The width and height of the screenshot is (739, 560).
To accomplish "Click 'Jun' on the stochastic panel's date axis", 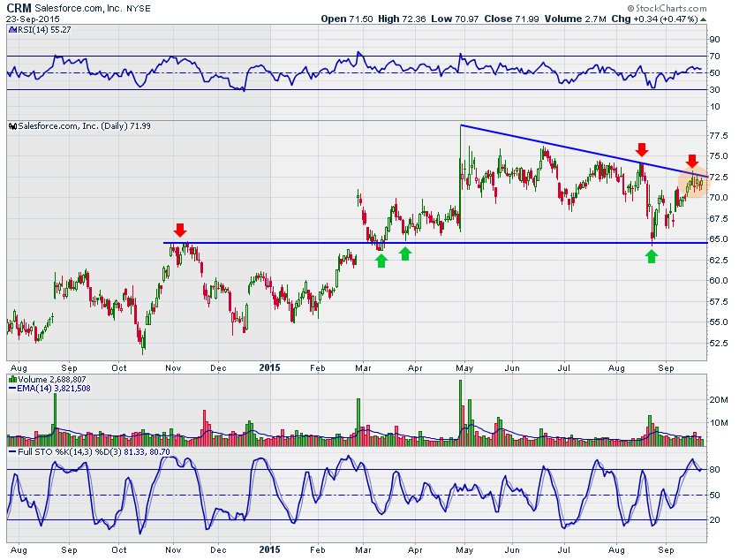I will pos(512,550).
